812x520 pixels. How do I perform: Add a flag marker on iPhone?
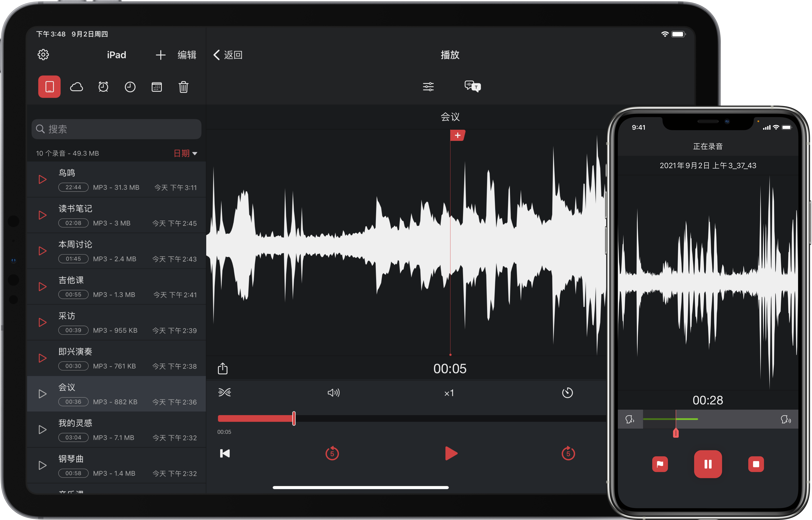[660, 464]
